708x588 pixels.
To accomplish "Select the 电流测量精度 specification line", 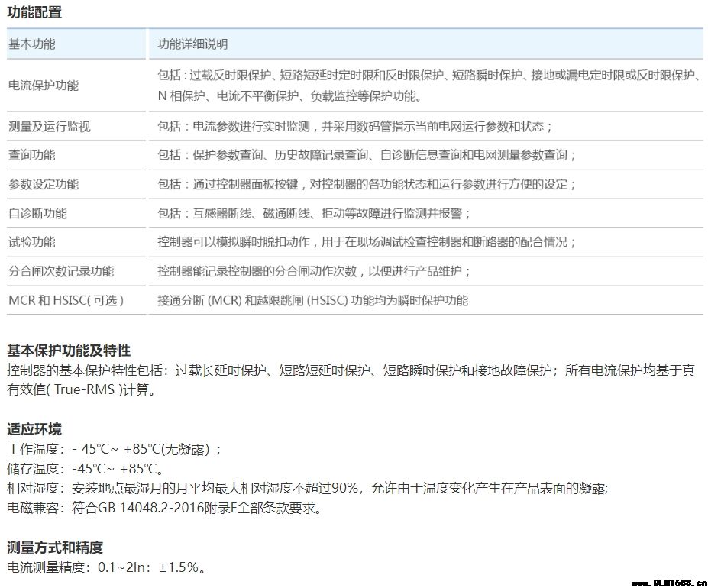I will pyautogui.click(x=106, y=567).
